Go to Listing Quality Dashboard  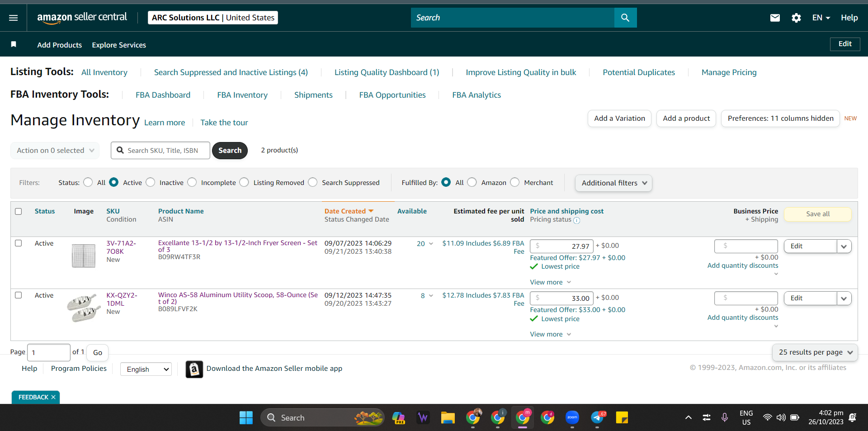point(387,72)
